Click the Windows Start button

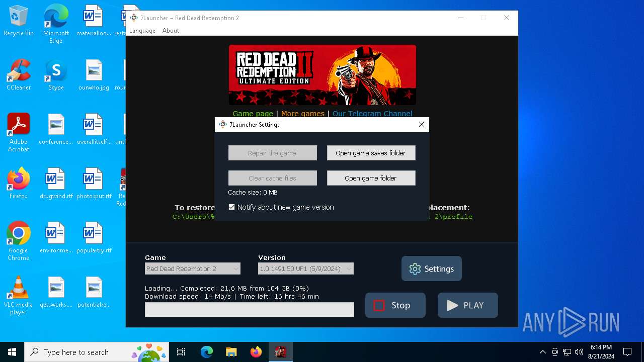pyautogui.click(x=12, y=352)
